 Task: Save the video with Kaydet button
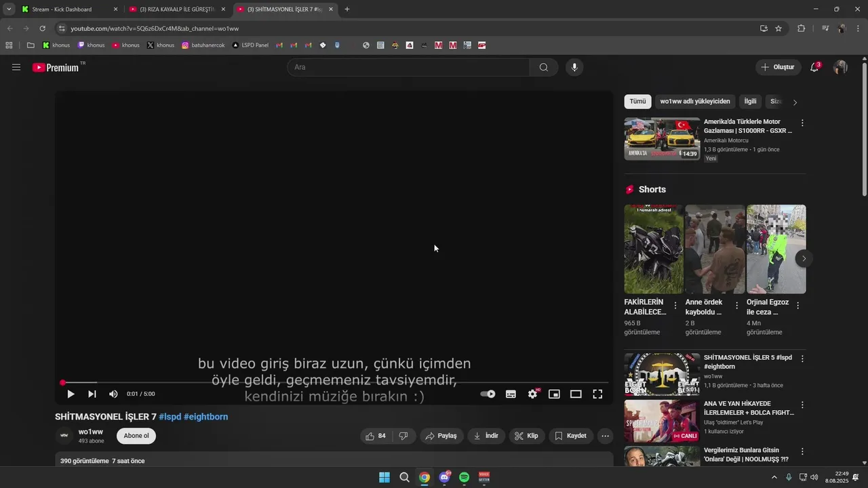click(x=571, y=436)
